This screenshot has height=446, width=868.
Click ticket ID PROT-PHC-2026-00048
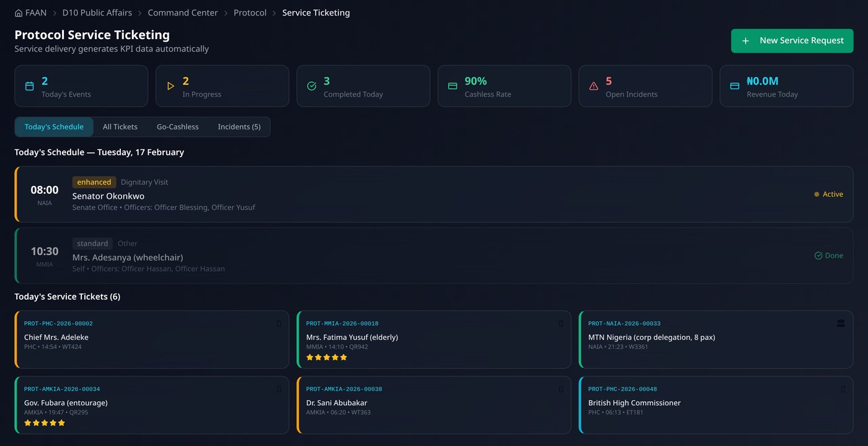(622, 390)
